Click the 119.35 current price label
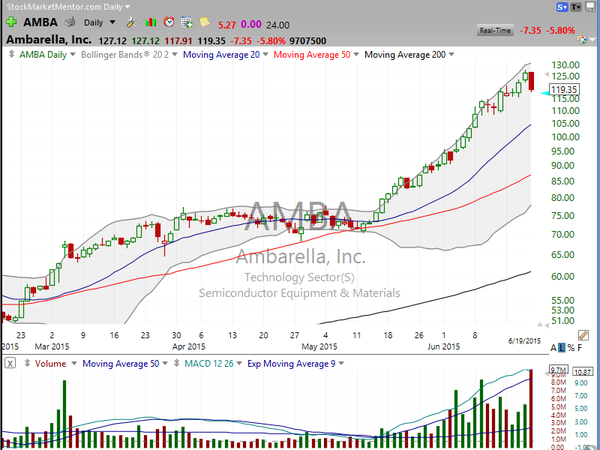The height and width of the screenshot is (450, 600). click(564, 90)
